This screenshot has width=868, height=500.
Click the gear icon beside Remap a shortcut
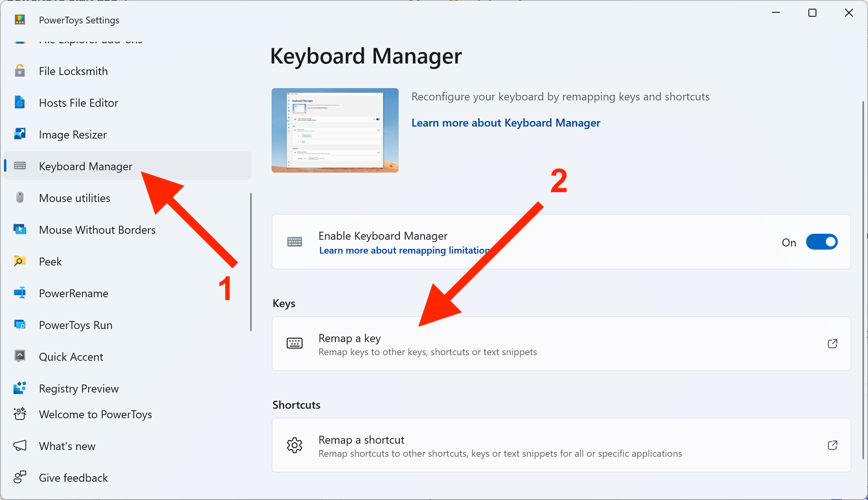click(295, 445)
